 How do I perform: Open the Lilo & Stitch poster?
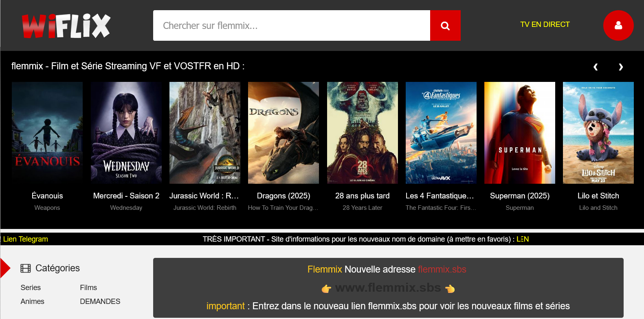pos(598,133)
